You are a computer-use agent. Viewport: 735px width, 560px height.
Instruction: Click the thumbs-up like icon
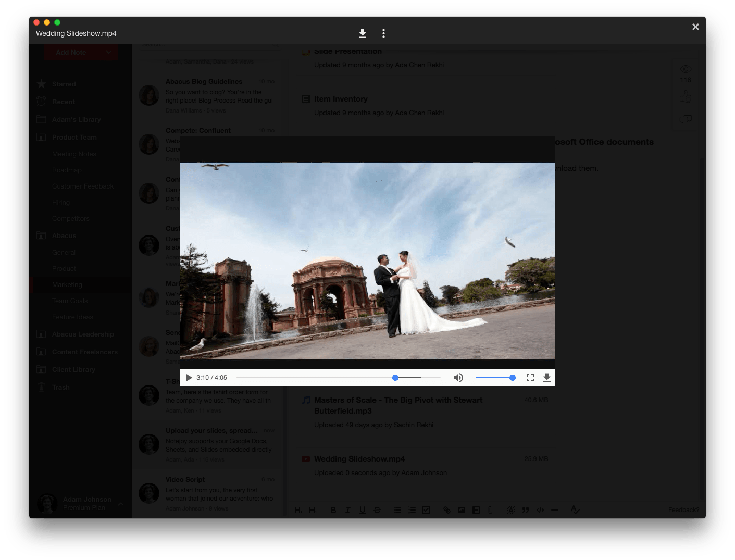[686, 97]
